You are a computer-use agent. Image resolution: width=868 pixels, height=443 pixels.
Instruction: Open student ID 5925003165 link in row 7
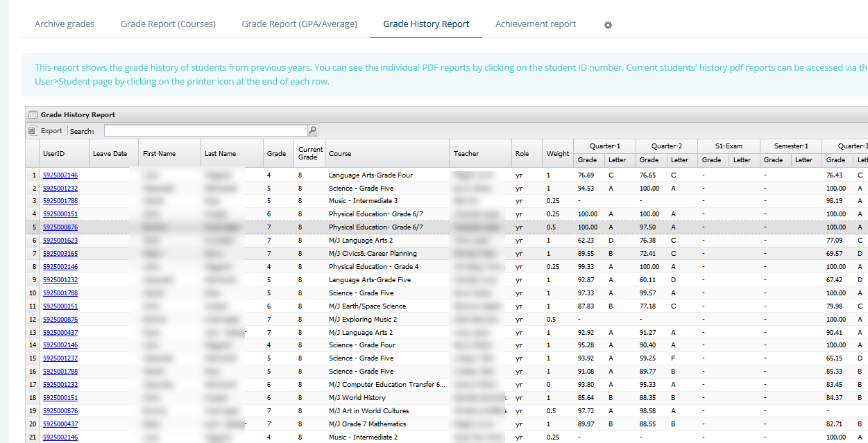(60, 254)
